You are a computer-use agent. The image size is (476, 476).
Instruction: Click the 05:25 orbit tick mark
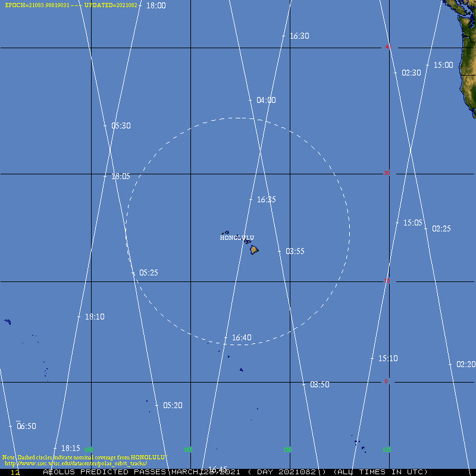point(133,273)
